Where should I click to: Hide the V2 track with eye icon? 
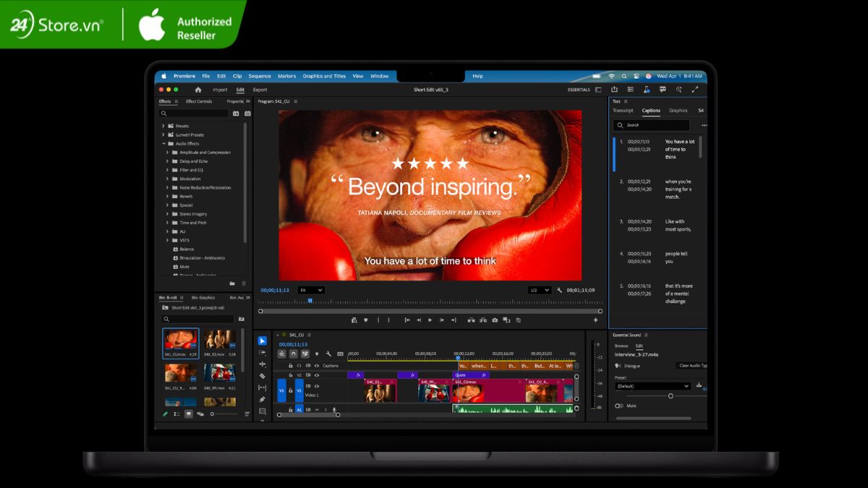316,375
